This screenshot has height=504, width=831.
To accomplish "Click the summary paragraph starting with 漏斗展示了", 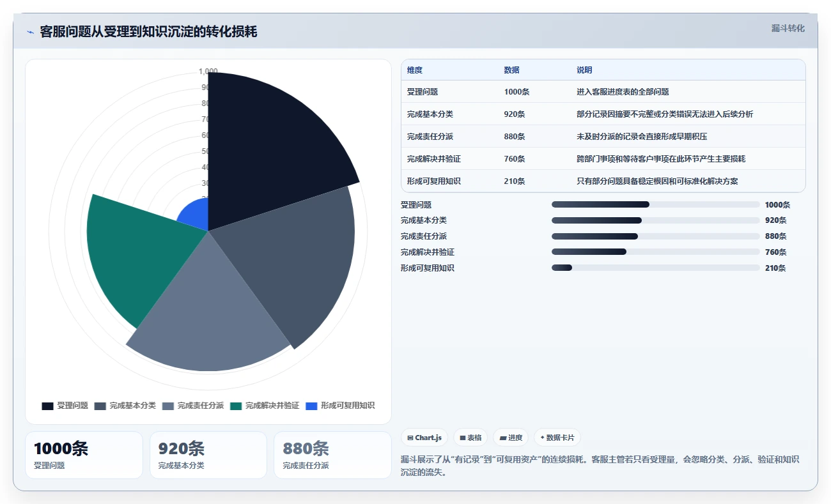I will (x=600, y=466).
